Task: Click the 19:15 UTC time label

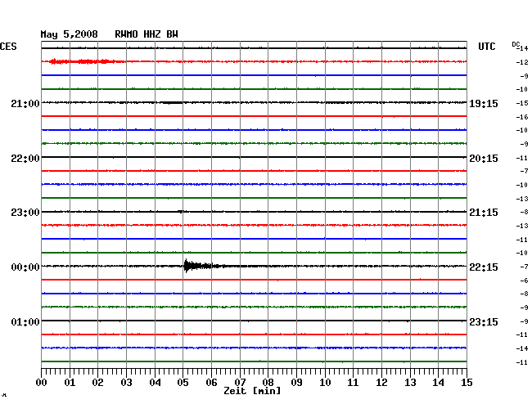Action: tap(484, 104)
